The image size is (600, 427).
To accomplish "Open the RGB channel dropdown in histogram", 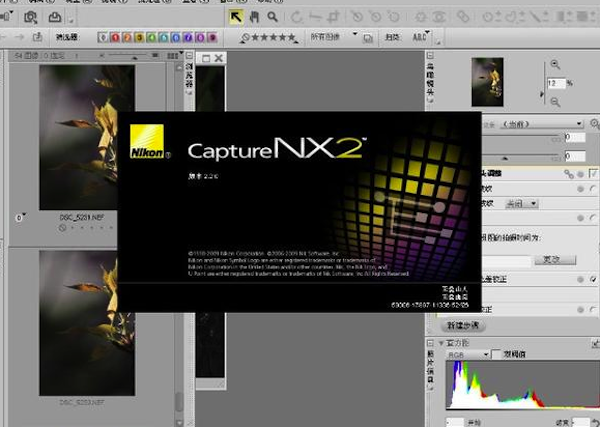I will tap(468, 355).
